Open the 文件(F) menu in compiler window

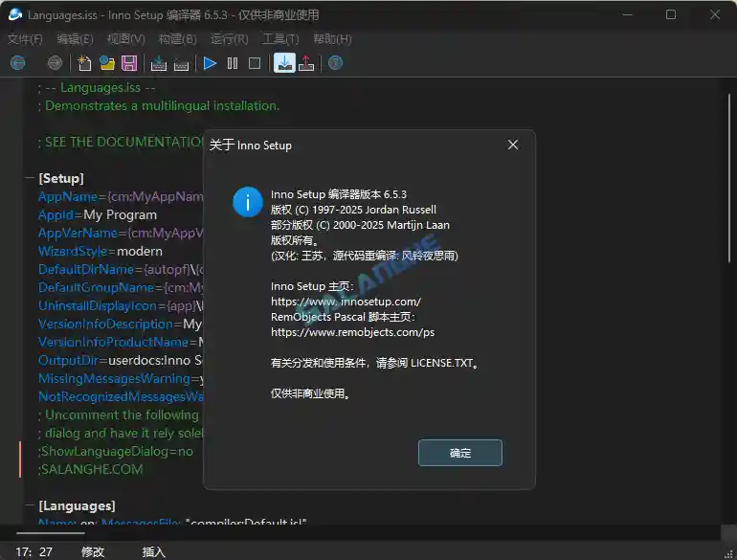coord(25,39)
